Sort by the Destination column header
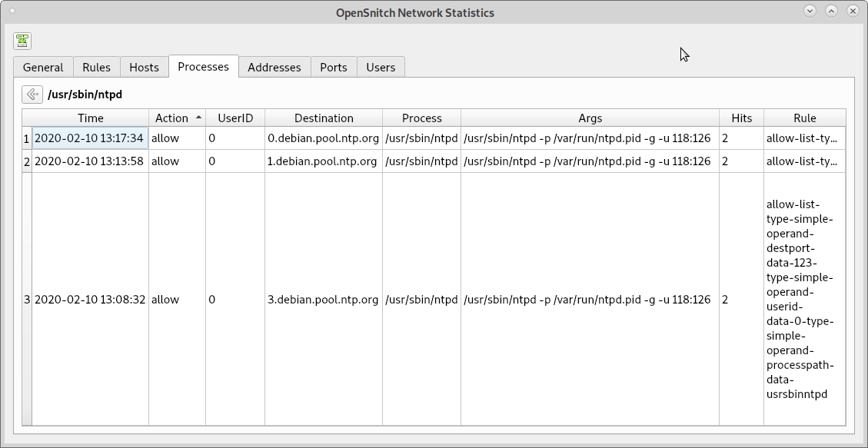 324,118
